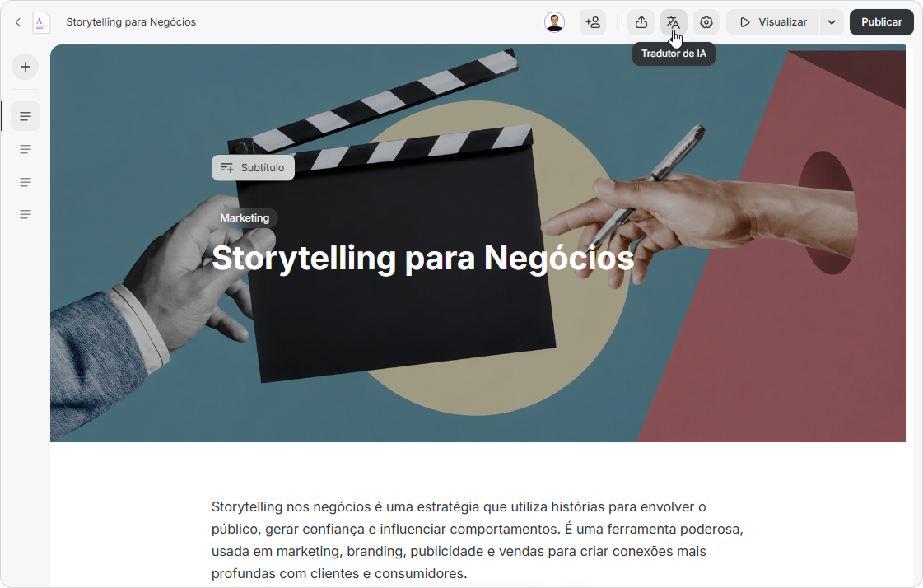
Task: Click the Marketing category tag
Action: (245, 217)
